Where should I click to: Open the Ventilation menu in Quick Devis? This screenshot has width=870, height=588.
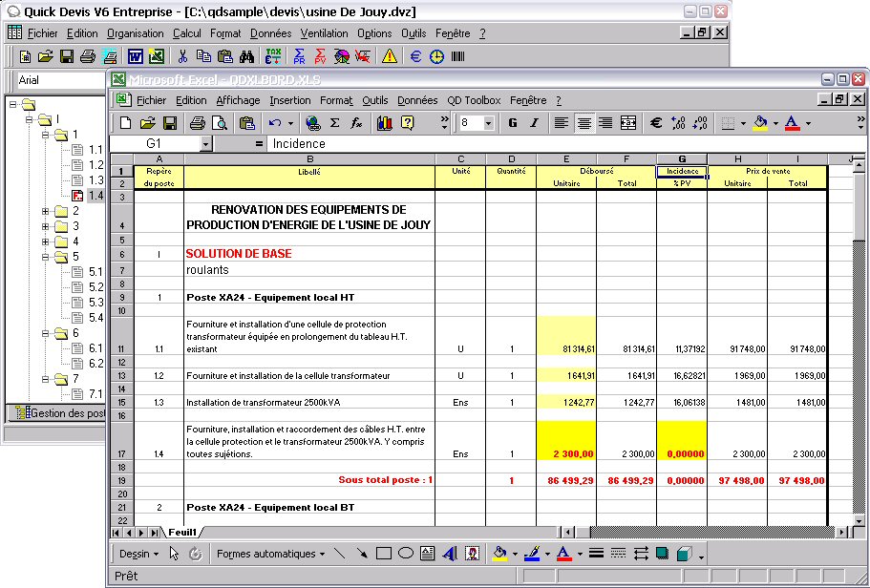[x=326, y=33]
